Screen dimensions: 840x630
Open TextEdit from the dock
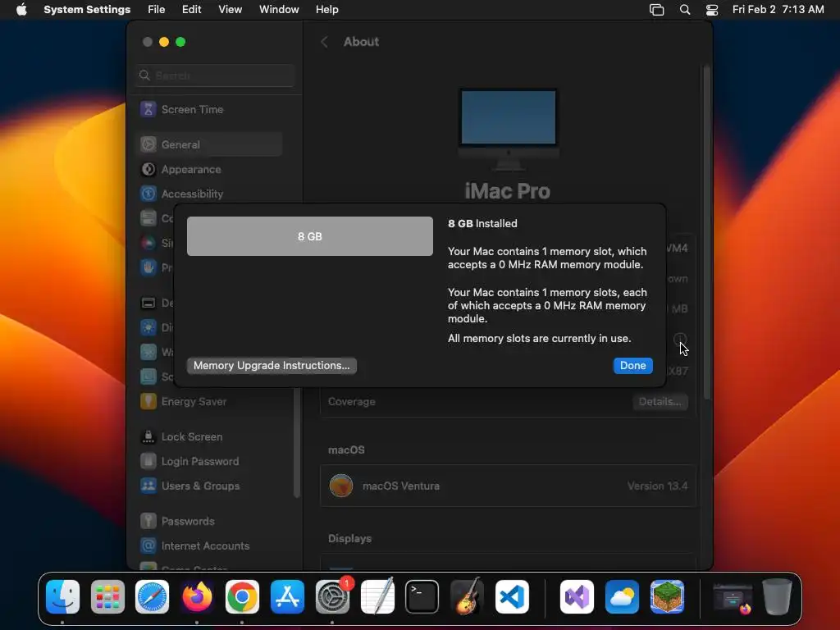click(x=377, y=597)
